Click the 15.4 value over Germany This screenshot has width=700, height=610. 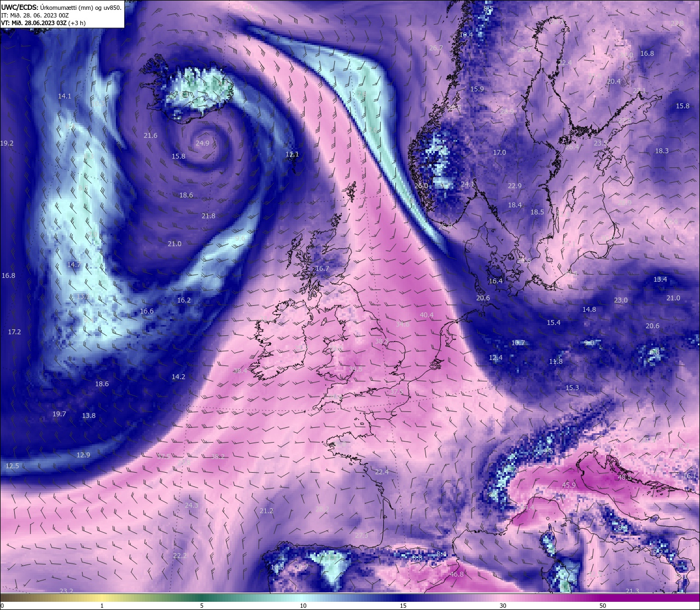point(554,323)
